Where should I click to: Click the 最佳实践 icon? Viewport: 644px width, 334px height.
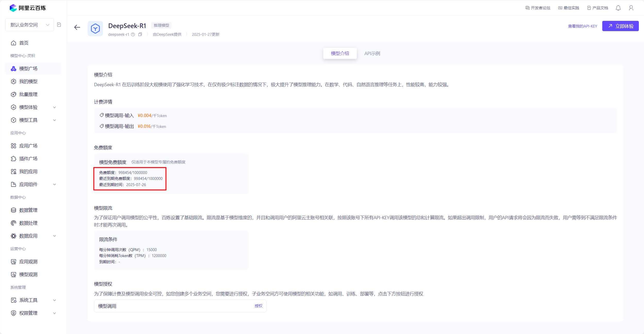point(560,8)
